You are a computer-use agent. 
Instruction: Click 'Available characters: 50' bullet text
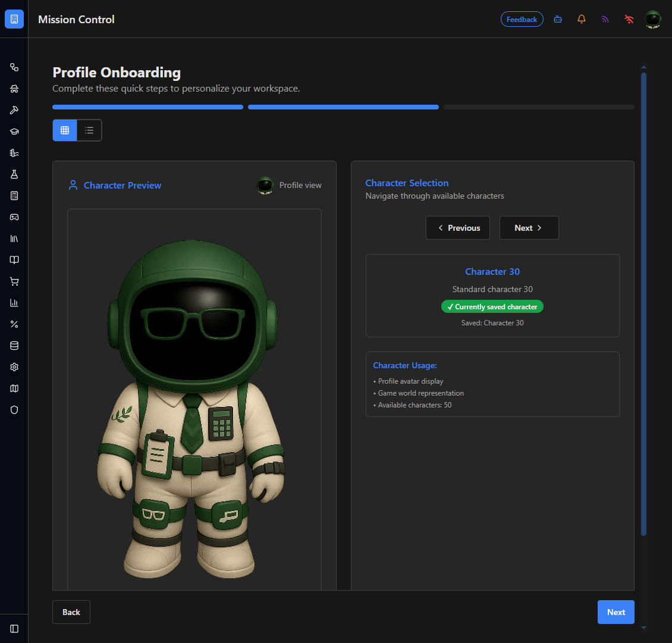[414, 405]
